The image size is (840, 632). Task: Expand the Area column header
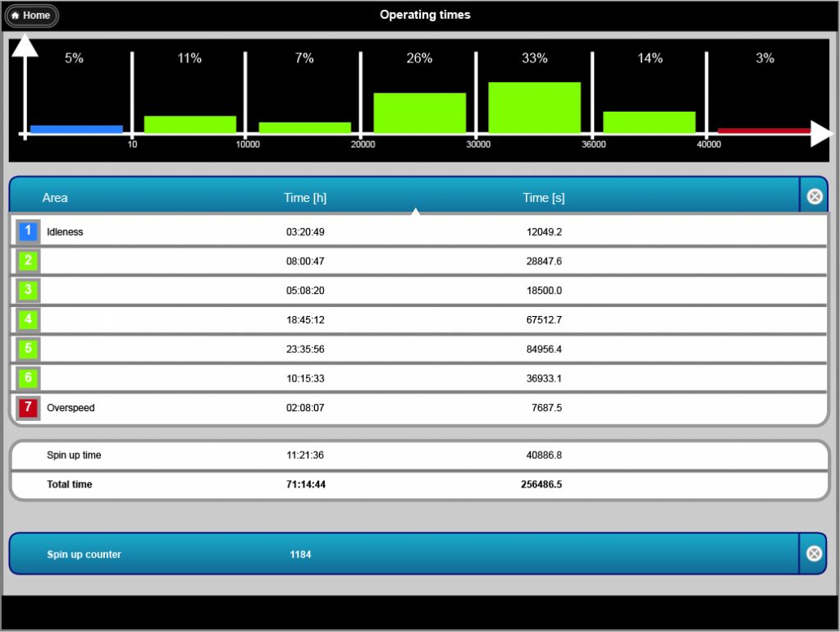[57, 197]
